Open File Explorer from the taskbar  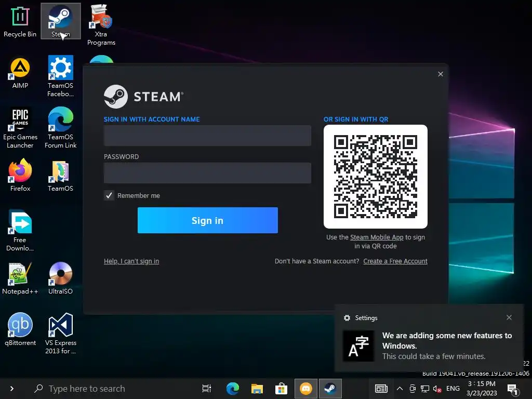(257, 389)
